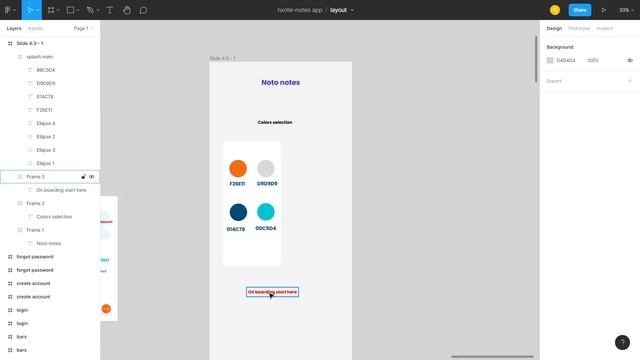Click the Colors selection text on canvas
This screenshot has width=640, height=360.
coord(275,122)
